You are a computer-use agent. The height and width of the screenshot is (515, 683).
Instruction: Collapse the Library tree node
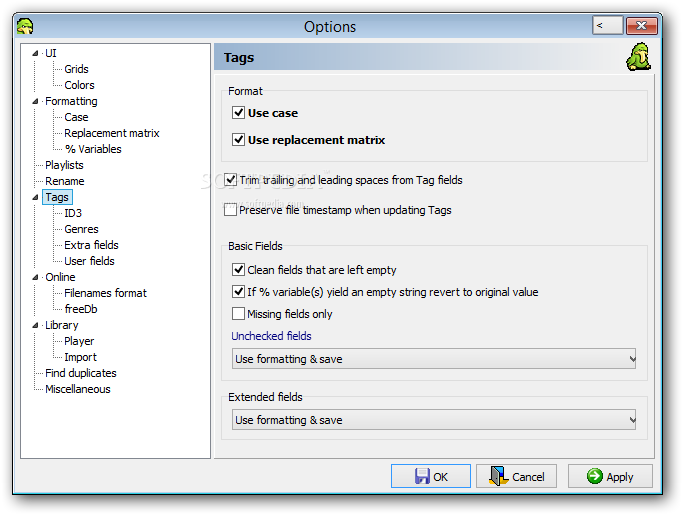pyautogui.click(x=36, y=325)
